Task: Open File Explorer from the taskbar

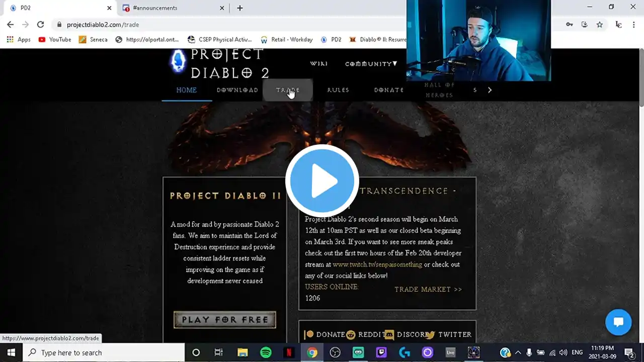Action: tap(243, 352)
